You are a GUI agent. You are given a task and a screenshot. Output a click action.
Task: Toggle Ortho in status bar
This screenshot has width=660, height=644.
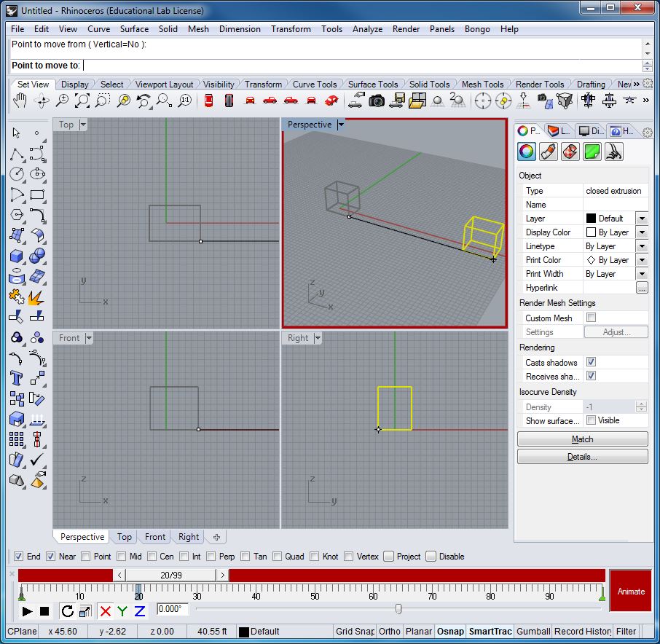pos(389,631)
